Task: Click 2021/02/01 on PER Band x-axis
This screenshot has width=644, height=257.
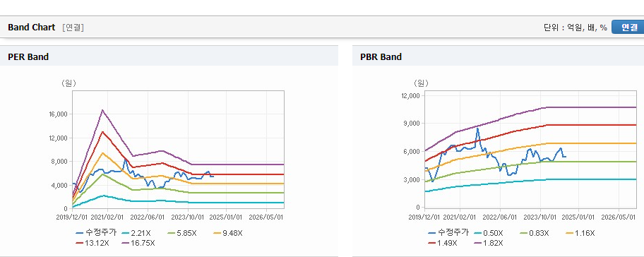Action: coord(108,217)
